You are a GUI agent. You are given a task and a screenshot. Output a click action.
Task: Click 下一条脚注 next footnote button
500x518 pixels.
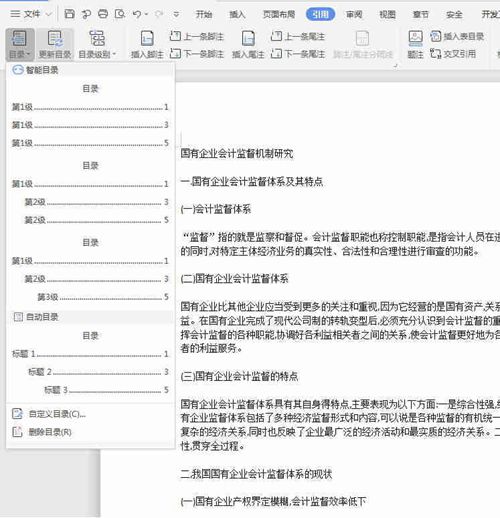tap(197, 54)
